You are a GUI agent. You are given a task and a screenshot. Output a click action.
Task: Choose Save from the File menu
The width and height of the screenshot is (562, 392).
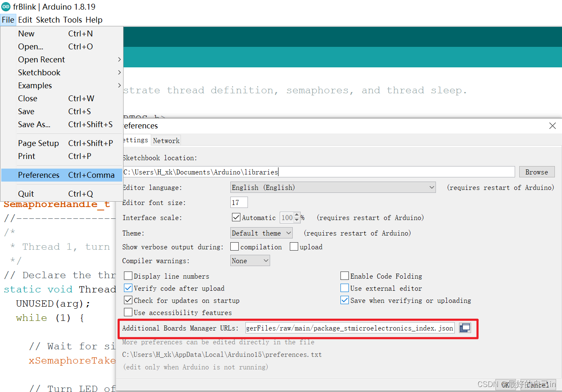62,111
